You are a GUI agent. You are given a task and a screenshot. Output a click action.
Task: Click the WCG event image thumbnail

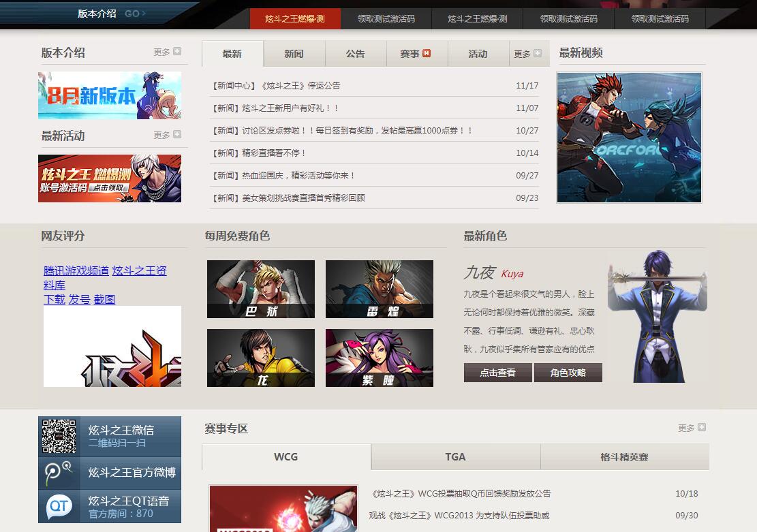tap(283, 509)
